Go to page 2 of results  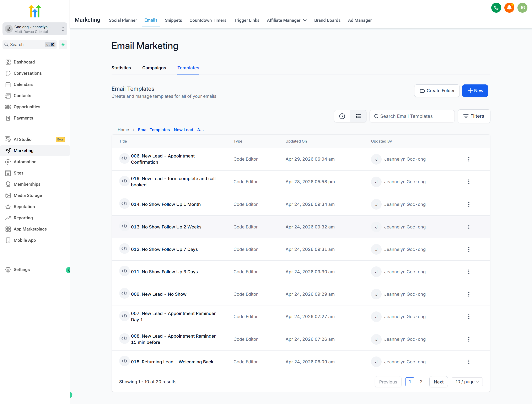coord(421,382)
